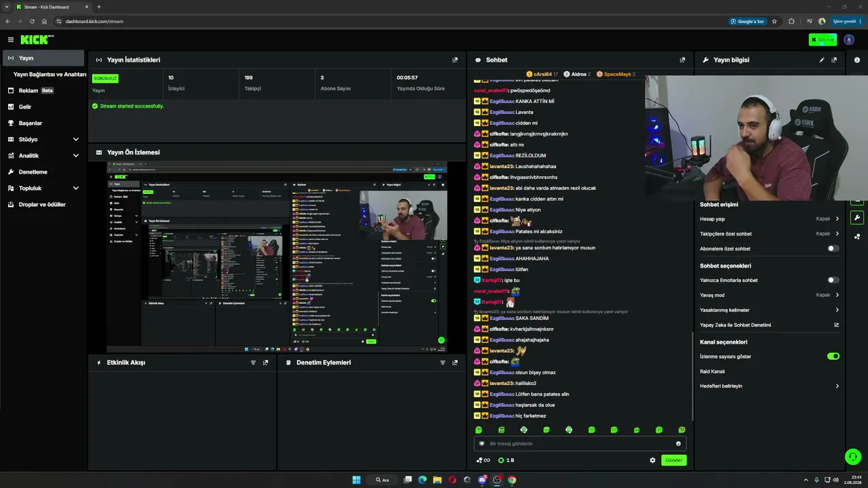Click the first green quick emote
The width and height of the screenshot is (868, 488).
tap(479, 430)
